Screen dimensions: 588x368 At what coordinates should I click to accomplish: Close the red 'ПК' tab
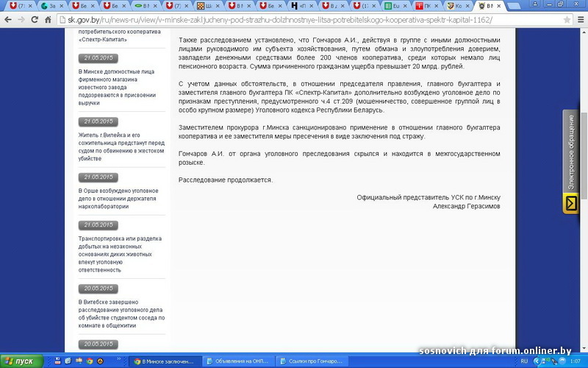tap(436, 6)
